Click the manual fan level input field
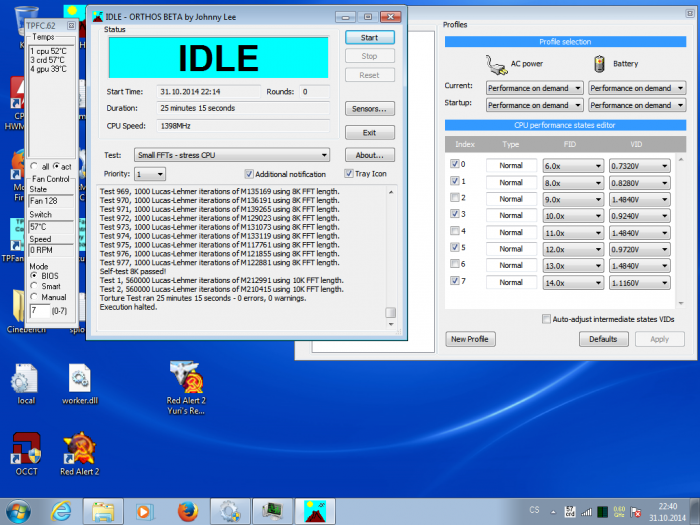This screenshot has height=525, width=700. pos(38,311)
